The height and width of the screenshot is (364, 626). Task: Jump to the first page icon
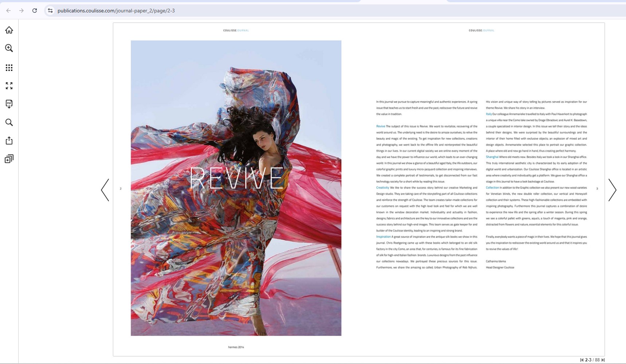(582, 360)
